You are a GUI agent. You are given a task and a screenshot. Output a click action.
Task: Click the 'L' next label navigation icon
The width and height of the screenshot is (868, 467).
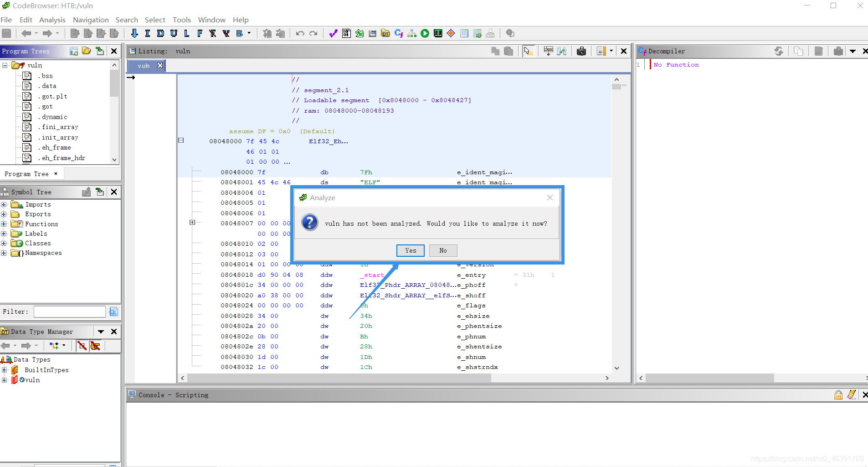pyautogui.click(x=186, y=33)
